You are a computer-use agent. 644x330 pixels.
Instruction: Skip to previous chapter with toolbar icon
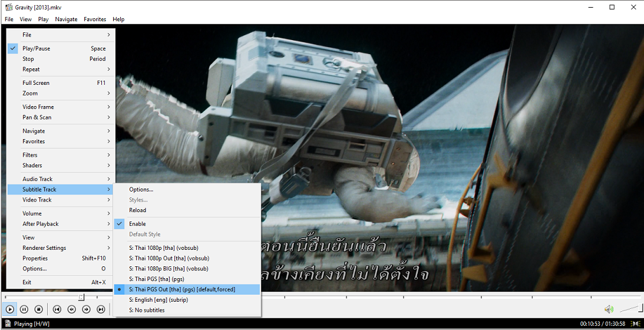pos(57,309)
